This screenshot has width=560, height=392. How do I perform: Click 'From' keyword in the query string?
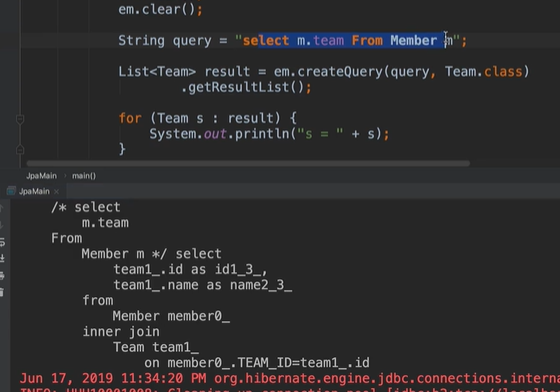[x=367, y=40]
